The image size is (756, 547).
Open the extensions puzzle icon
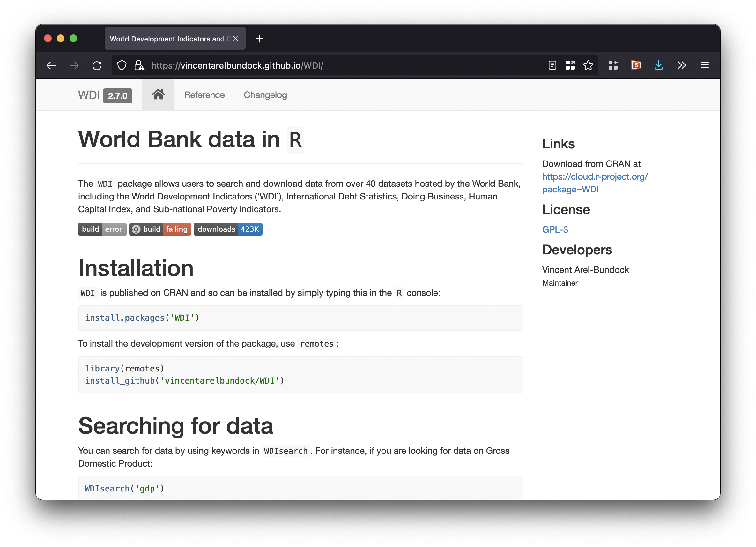coord(613,65)
